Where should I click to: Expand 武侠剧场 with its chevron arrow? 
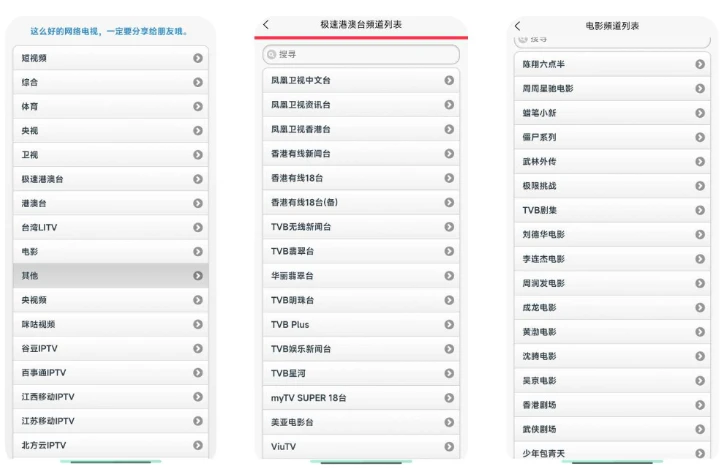701,429
